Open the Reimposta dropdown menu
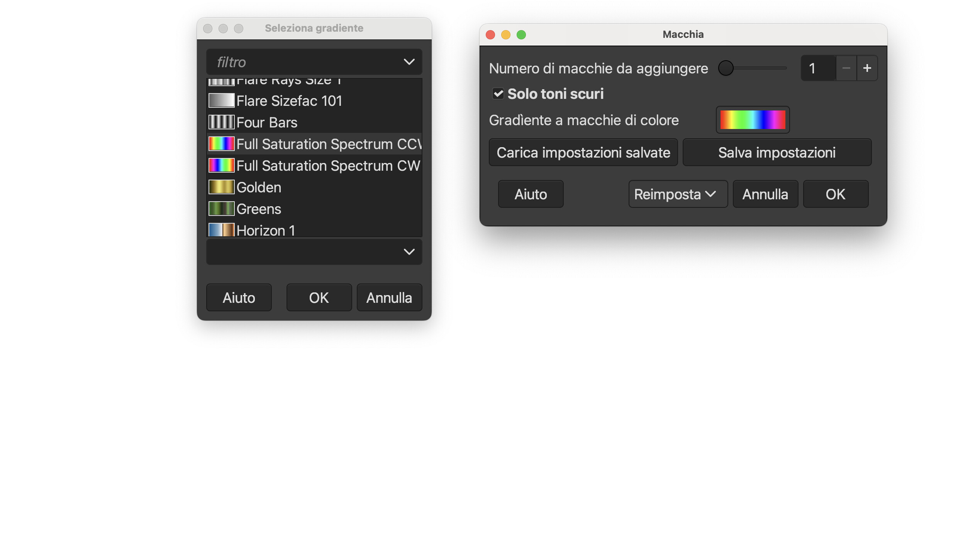980x550 pixels. [678, 194]
